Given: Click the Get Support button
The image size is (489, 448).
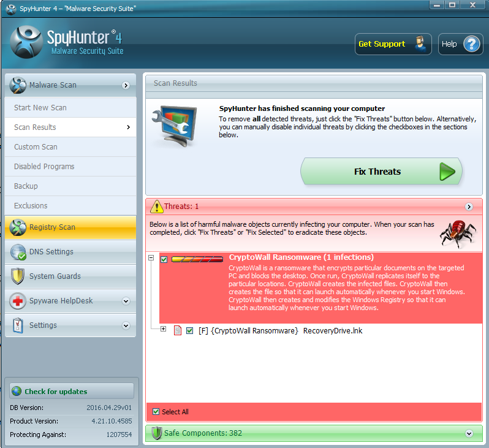Looking at the screenshot, I should [x=393, y=44].
